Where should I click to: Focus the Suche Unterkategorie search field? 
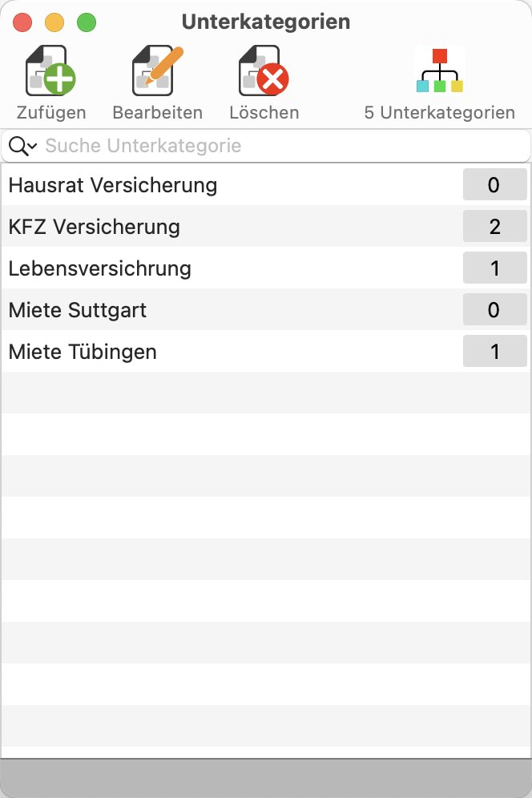(x=266, y=146)
